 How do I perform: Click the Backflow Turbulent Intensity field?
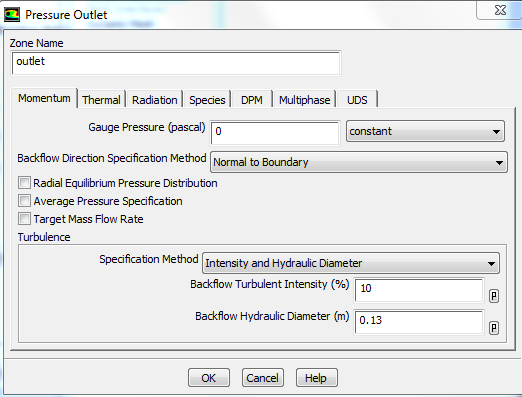click(419, 290)
